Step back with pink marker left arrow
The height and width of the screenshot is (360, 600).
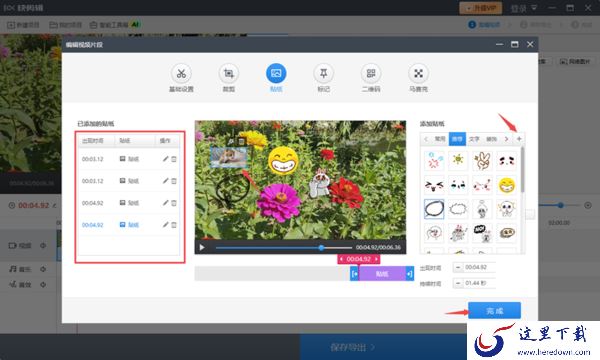tap(342, 259)
